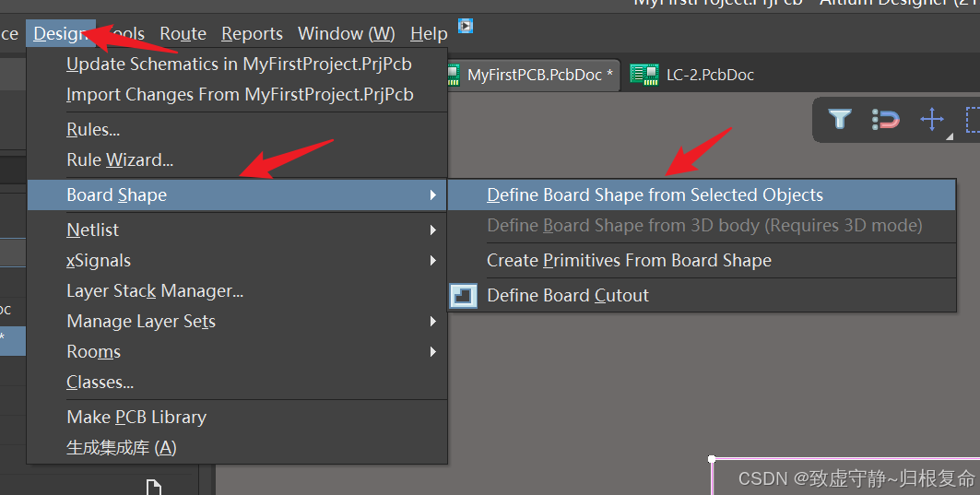Click the document icon below the menu

pyautogui.click(x=154, y=487)
